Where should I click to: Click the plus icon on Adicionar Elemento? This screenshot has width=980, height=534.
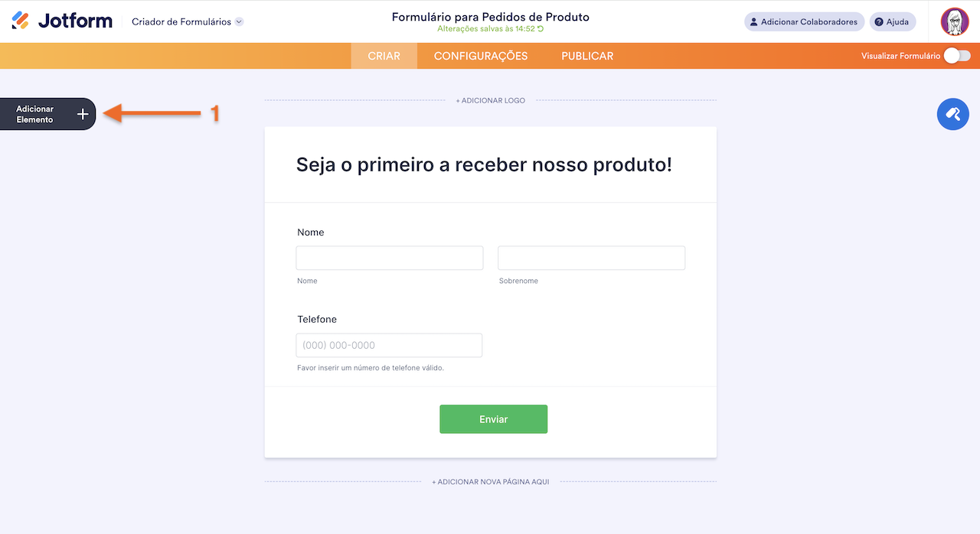[83, 113]
